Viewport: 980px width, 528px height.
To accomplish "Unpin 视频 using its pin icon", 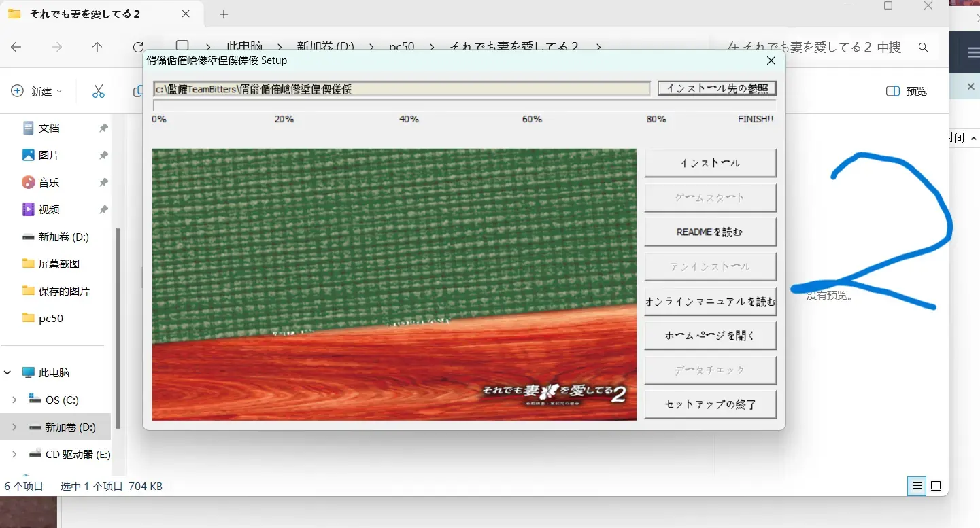I will coord(103,209).
